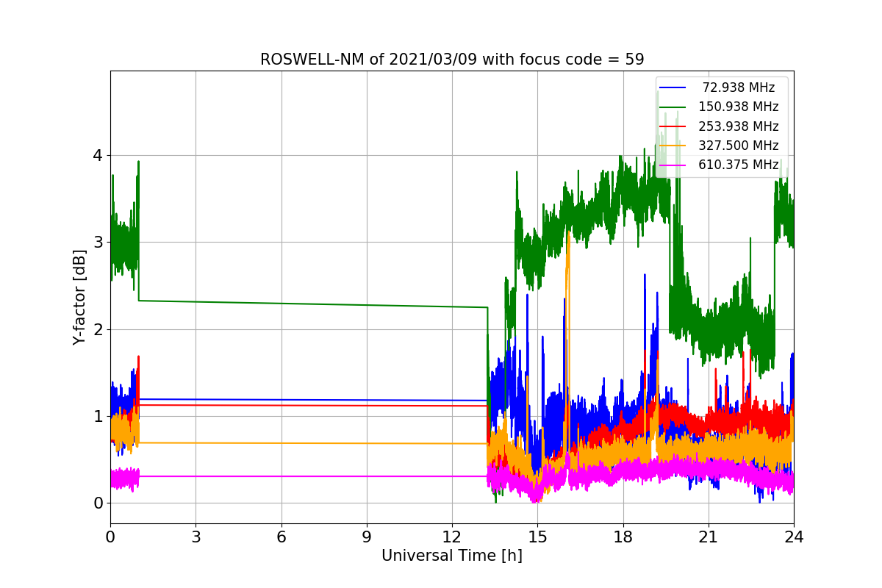Click x-axis tick label 0
This screenshot has height=588, width=882.
(110, 537)
